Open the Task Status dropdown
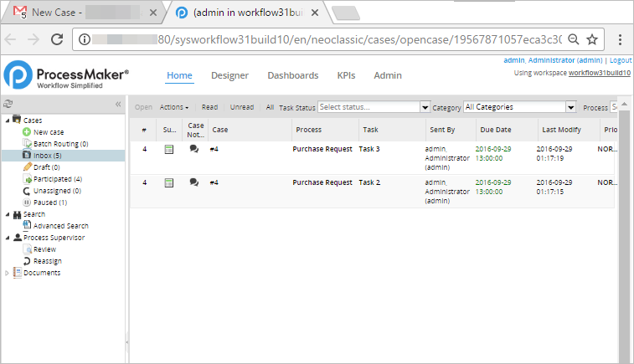The height and width of the screenshot is (364, 634). pyautogui.click(x=425, y=107)
